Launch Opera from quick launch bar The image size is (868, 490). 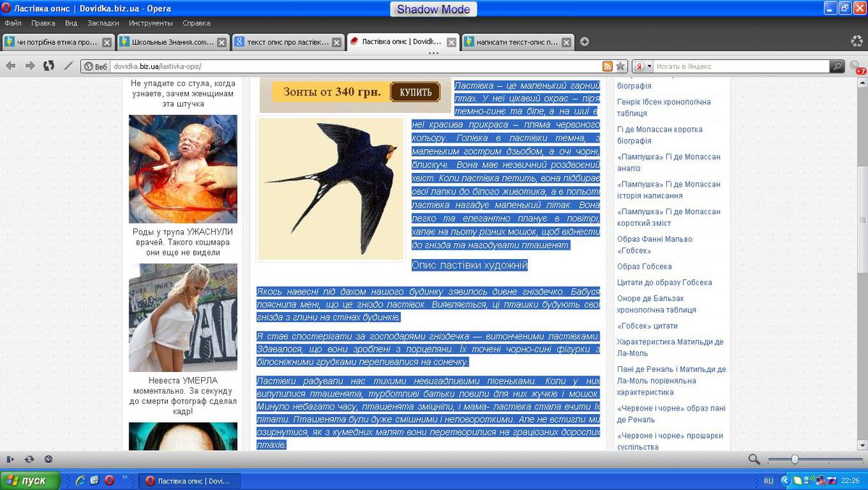click(109, 481)
